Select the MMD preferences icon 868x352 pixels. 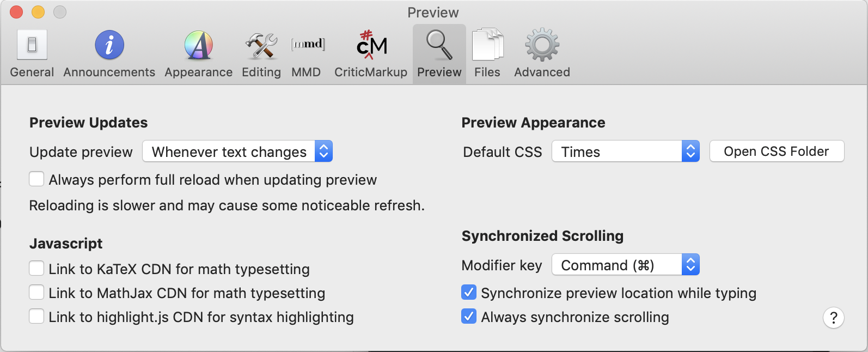[308, 45]
